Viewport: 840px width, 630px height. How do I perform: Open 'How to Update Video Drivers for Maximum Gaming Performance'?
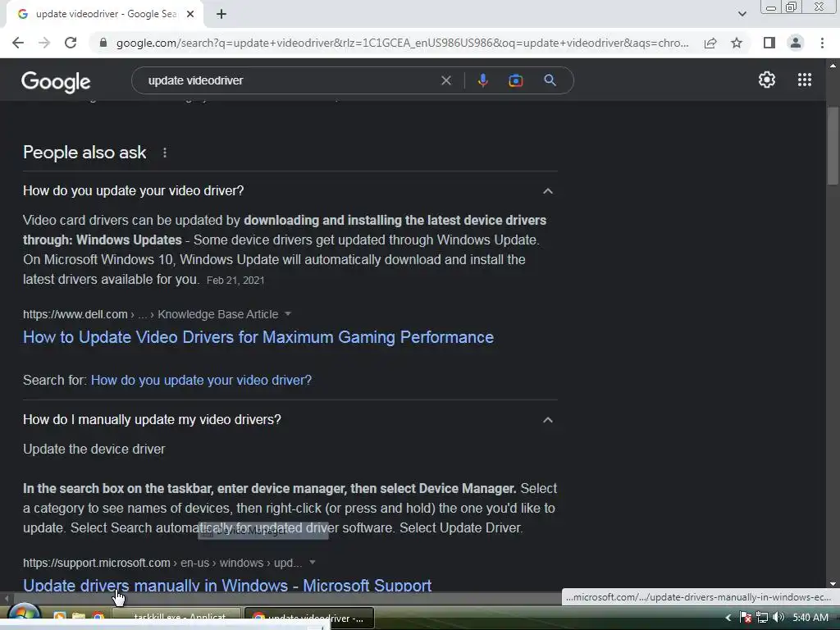pos(258,337)
